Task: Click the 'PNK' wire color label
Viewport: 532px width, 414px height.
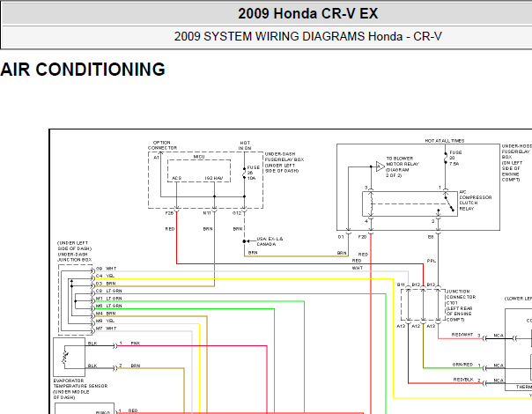Action: [x=136, y=344]
